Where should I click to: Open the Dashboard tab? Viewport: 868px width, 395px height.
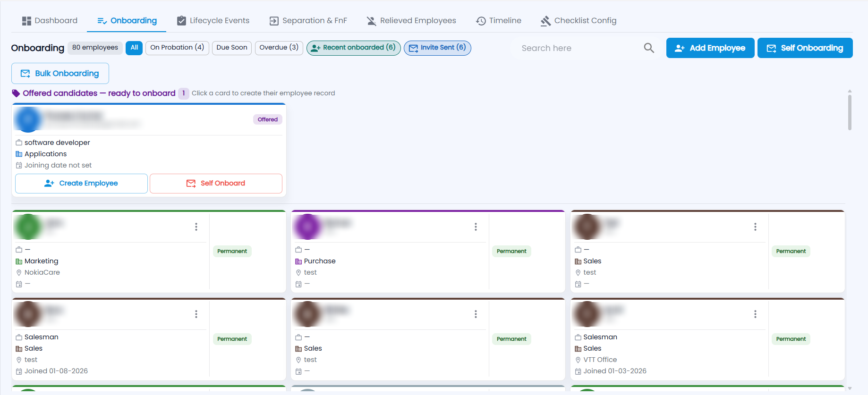click(50, 21)
